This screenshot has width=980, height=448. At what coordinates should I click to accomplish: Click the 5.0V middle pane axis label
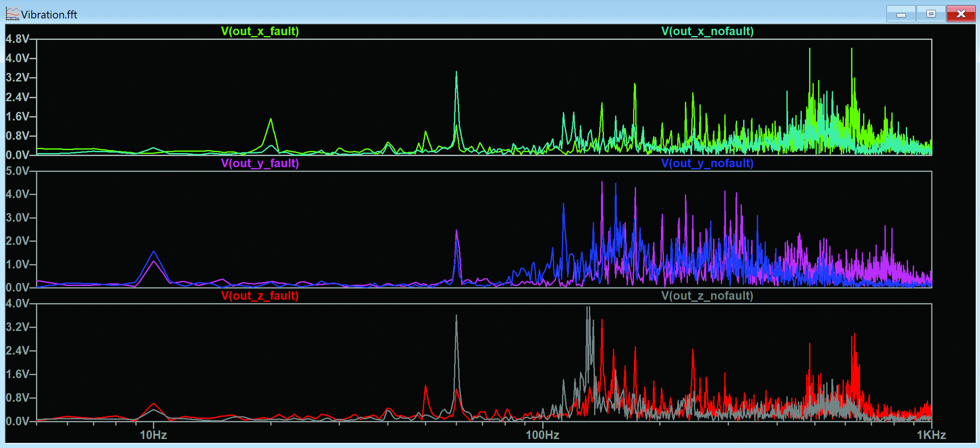pyautogui.click(x=18, y=171)
